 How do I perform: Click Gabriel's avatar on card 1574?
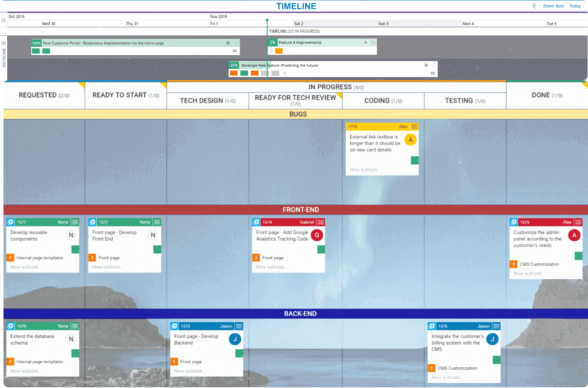pos(316,235)
